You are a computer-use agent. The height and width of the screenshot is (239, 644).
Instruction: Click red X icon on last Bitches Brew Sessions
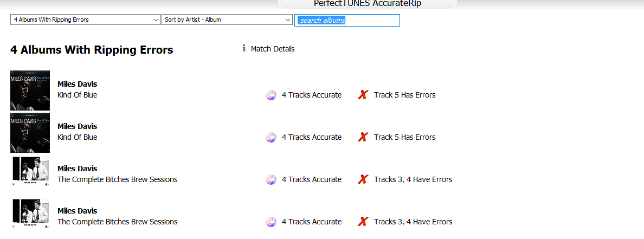pyautogui.click(x=363, y=222)
